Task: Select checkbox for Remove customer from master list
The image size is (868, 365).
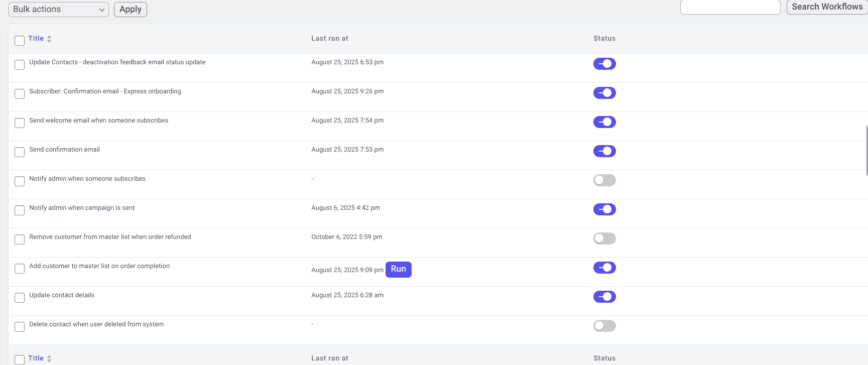Action: point(20,239)
